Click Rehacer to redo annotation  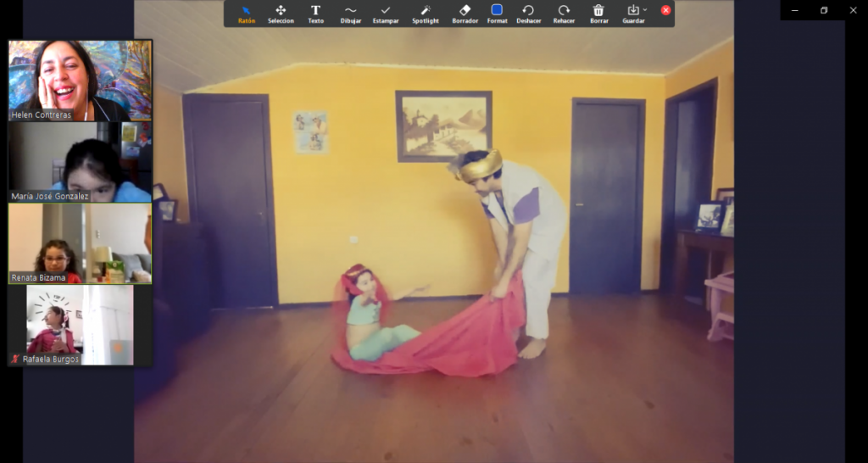(x=564, y=14)
